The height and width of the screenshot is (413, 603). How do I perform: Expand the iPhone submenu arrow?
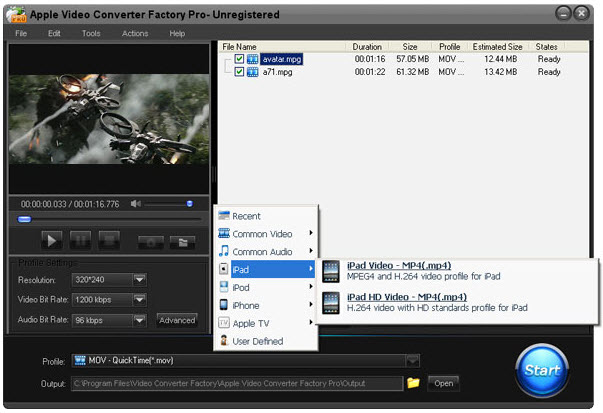tap(311, 304)
